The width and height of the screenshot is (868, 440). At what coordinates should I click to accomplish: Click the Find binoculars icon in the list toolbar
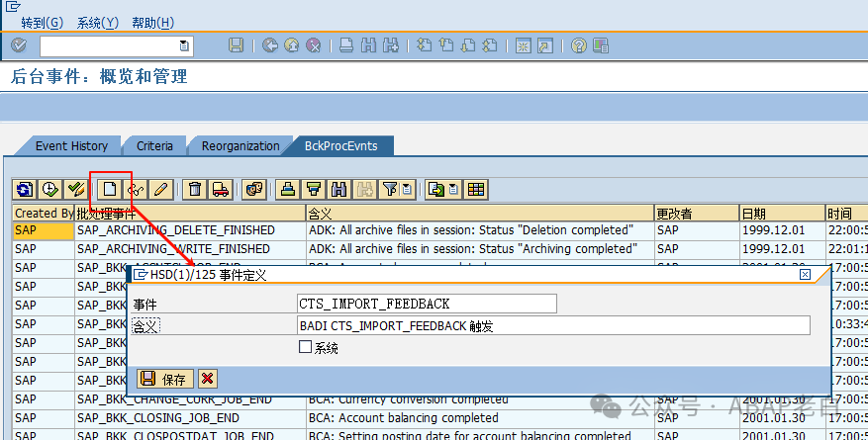click(338, 190)
